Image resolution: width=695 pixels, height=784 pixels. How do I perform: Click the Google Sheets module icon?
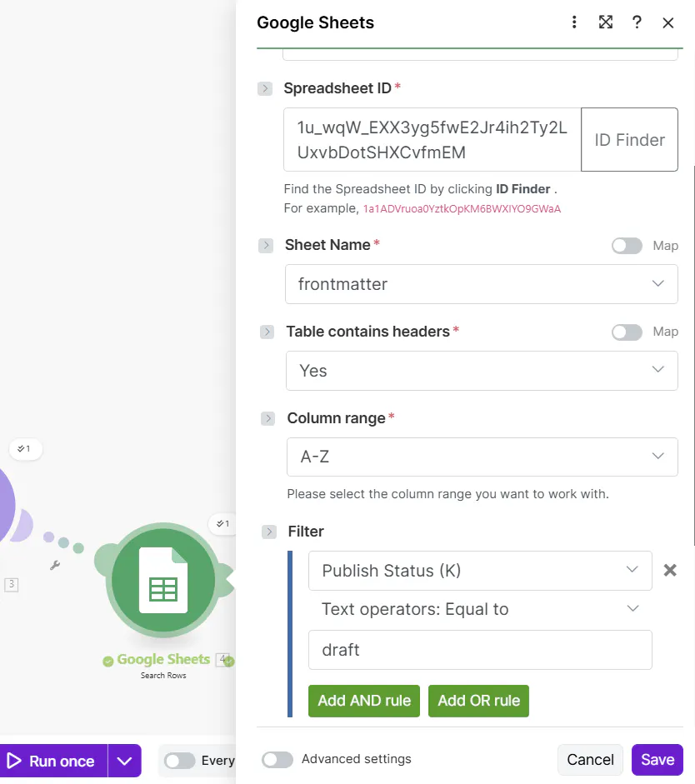[x=163, y=581]
